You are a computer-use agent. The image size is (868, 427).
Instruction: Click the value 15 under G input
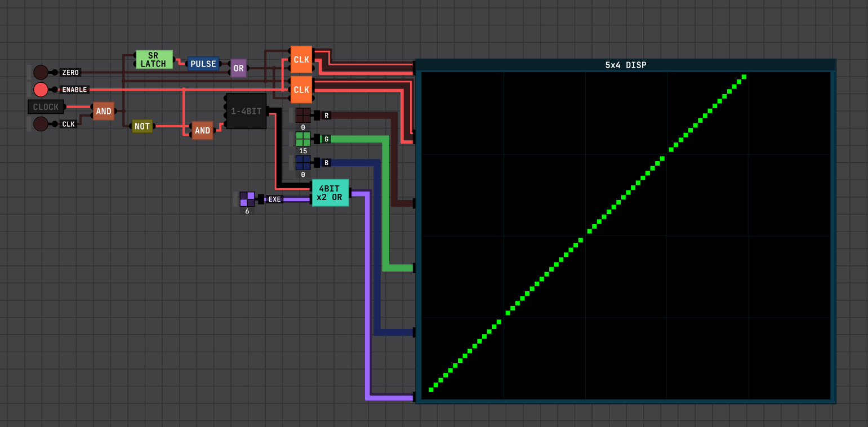(303, 151)
